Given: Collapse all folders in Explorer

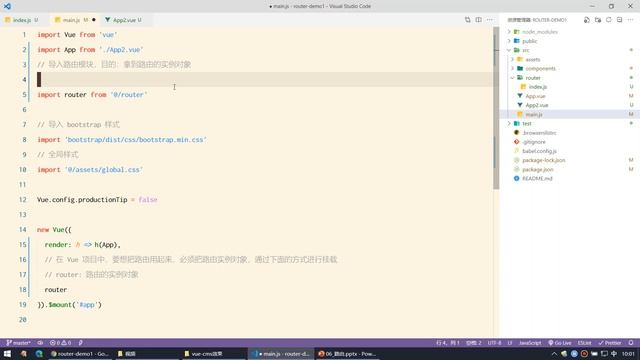Looking at the screenshot, I should [x=619, y=20].
